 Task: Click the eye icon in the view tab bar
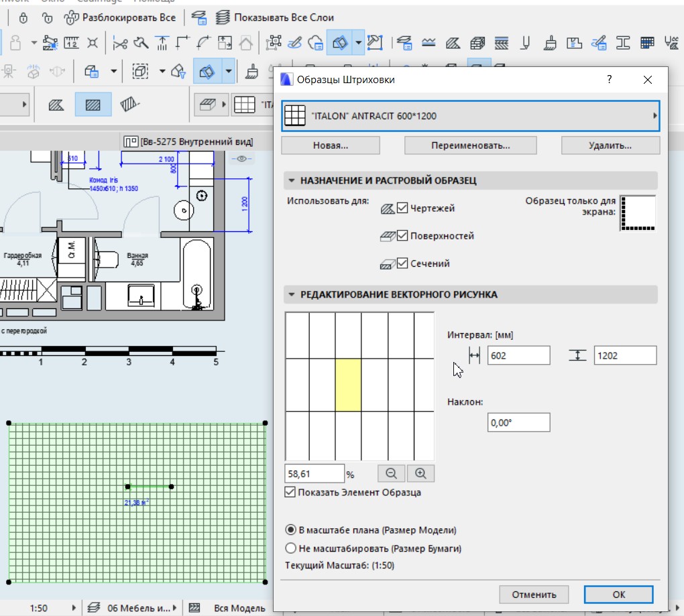point(242,159)
